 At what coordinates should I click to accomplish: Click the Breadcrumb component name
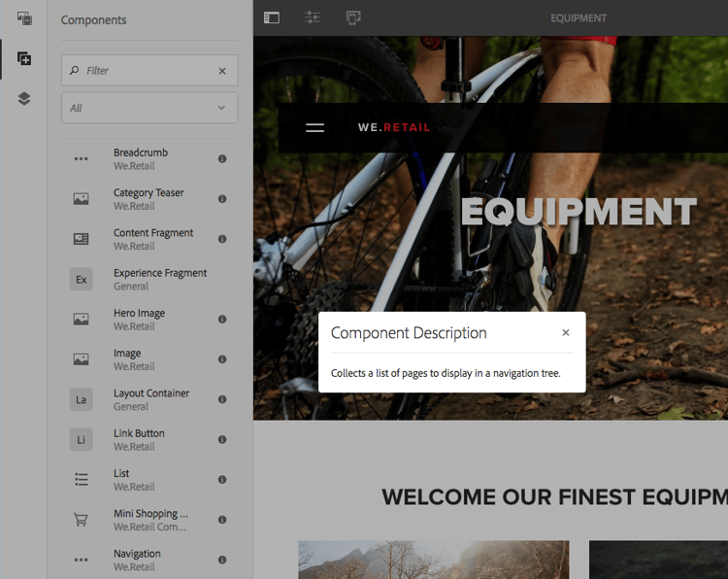141,153
